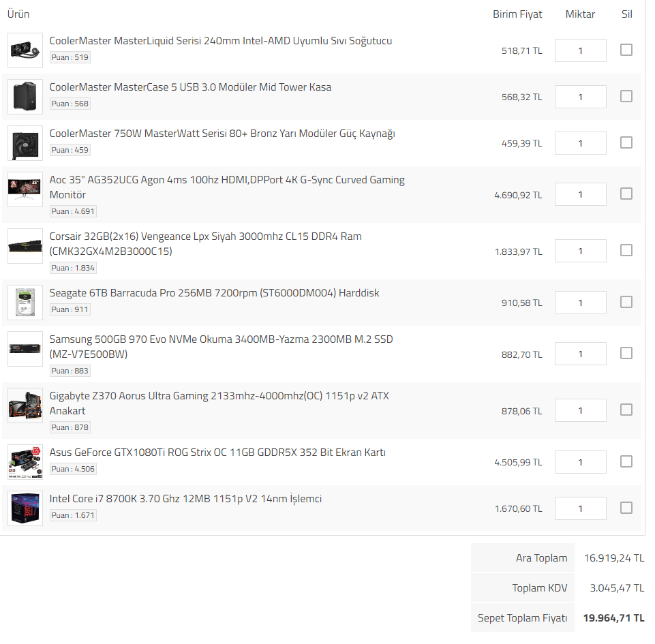Click the Seagate Barracuda harddisk thumbnail
The image size is (655, 644).
[x=25, y=303]
